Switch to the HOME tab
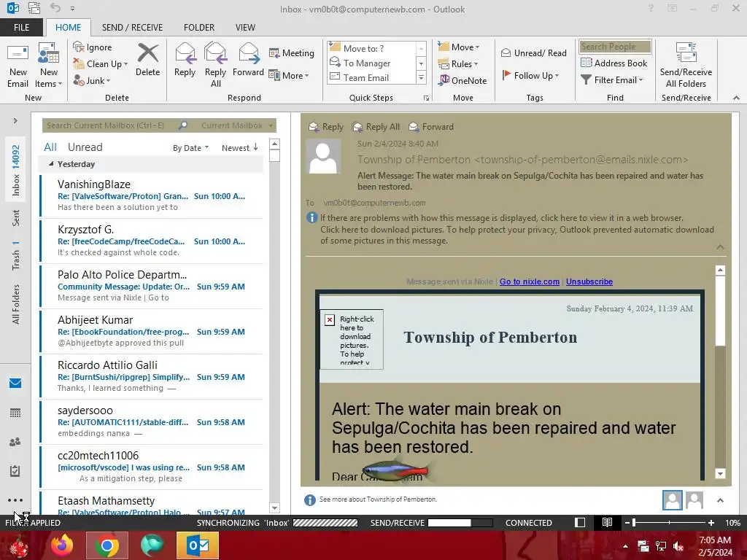747x560 pixels. pyautogui.click(x=68, y=28)
